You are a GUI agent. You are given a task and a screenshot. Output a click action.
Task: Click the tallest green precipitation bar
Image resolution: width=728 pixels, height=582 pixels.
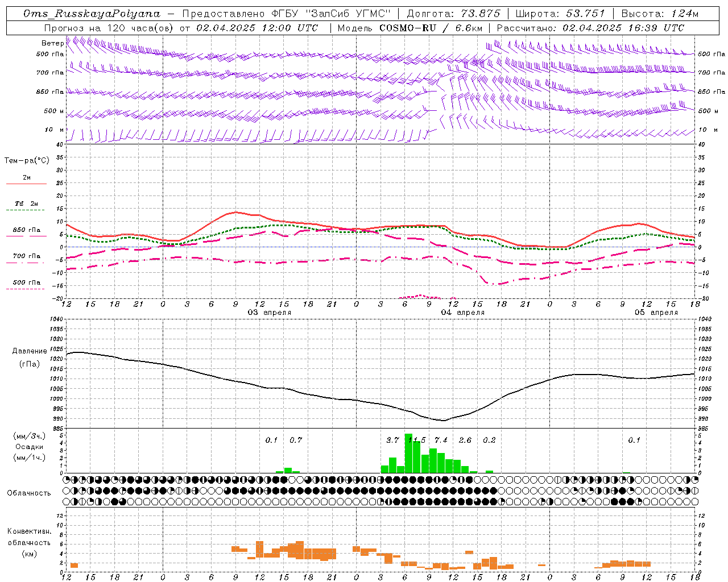point(408,453)
